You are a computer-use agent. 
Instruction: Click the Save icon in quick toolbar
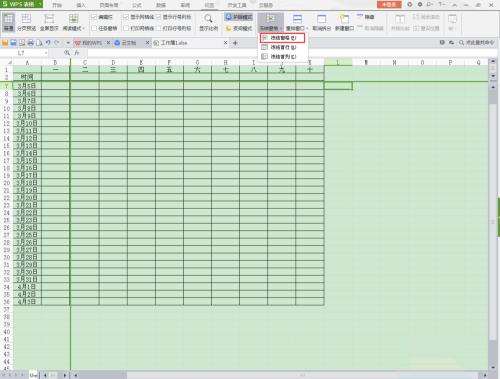coord(13,43)
